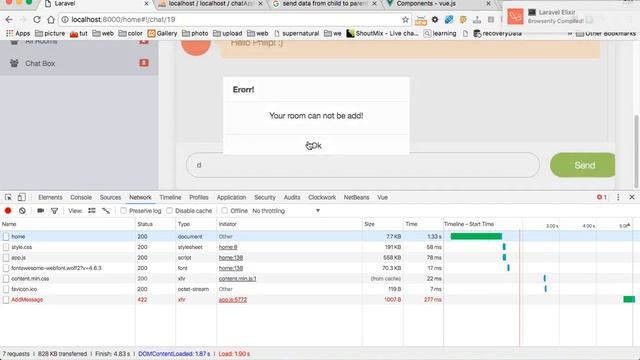The image size is (640, 360).
Task: Click the browser back arrow
Action: click(x=9, y=19)
